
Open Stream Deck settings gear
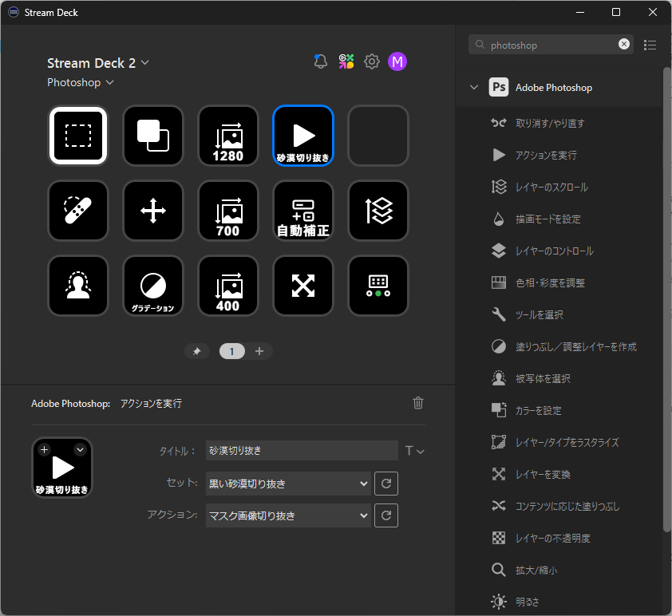click(x=371, y=61)
